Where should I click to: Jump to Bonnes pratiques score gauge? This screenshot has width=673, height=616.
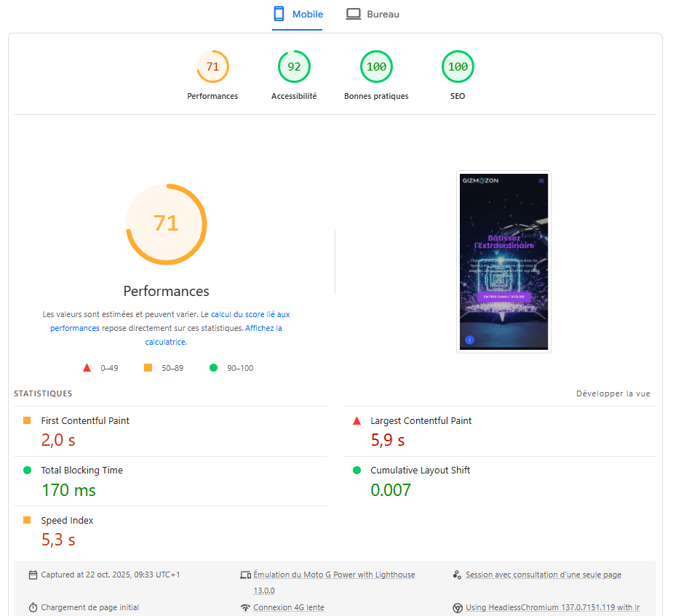pyautogui.click(x=376, y=68)
